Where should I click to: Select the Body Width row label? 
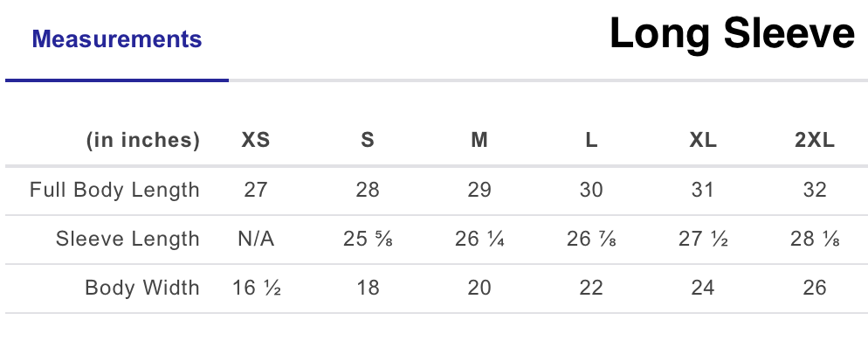142,288
